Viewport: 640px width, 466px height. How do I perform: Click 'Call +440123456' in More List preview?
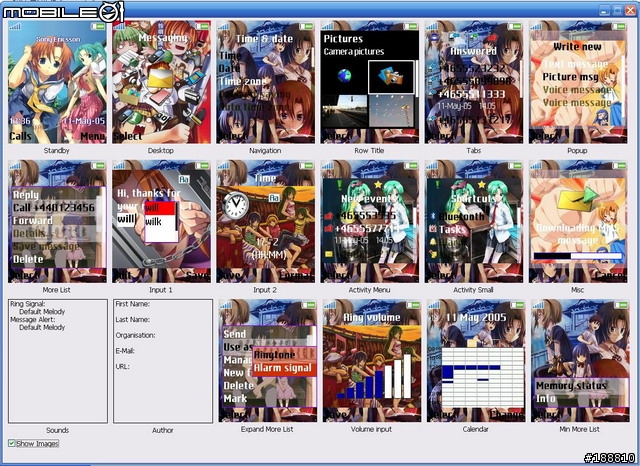[x=54, y=208]
